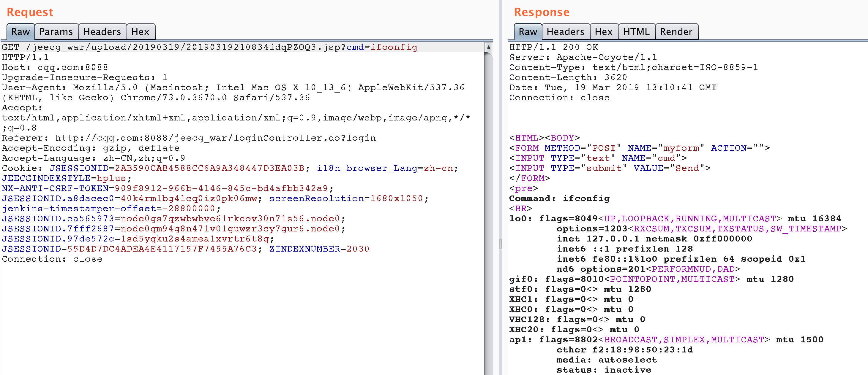This screenshot has width=868, height=375.
Task: Click the Host: cqq.com:8088 header line
Action: coord(55,67)
